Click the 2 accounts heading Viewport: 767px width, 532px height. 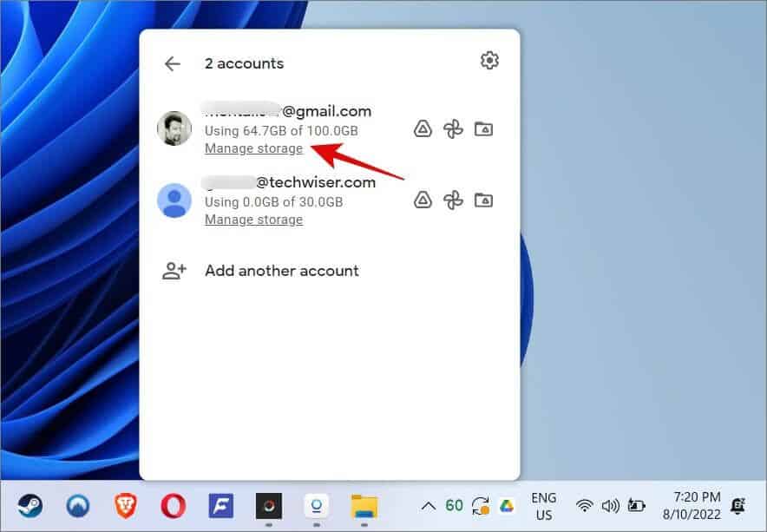point(244,63)
